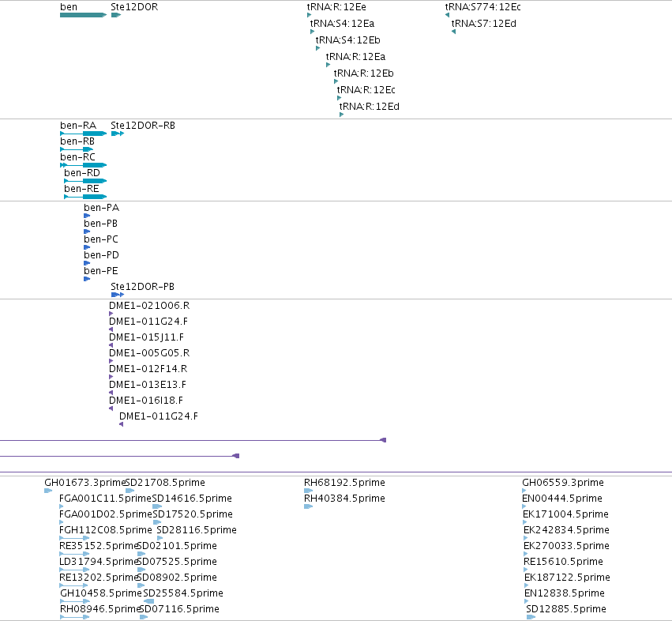This screenshot has width=672, height=621.
Task: Click the SD08902.5prime EST
Action: click(x=141, y=585)
